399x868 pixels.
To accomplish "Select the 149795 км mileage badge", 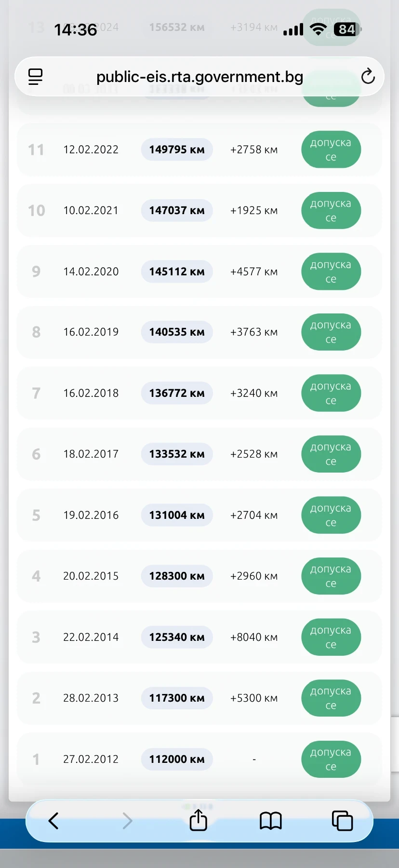I will 177,149.
